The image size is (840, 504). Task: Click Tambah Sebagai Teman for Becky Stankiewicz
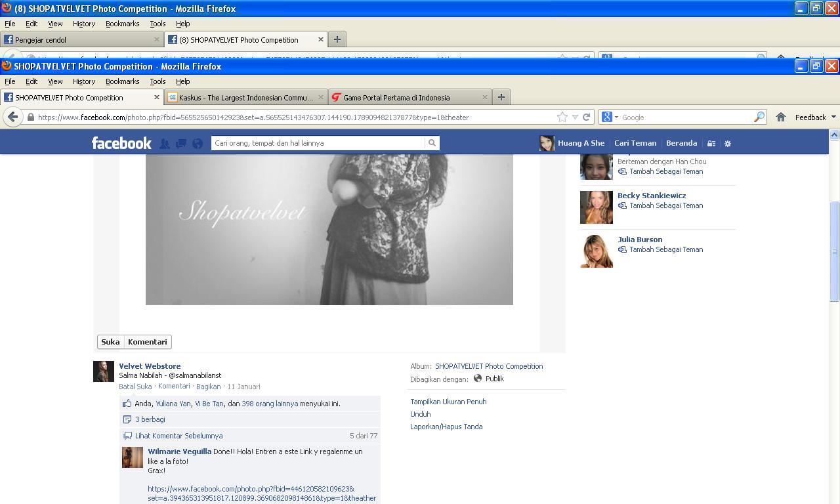(666, 205)
